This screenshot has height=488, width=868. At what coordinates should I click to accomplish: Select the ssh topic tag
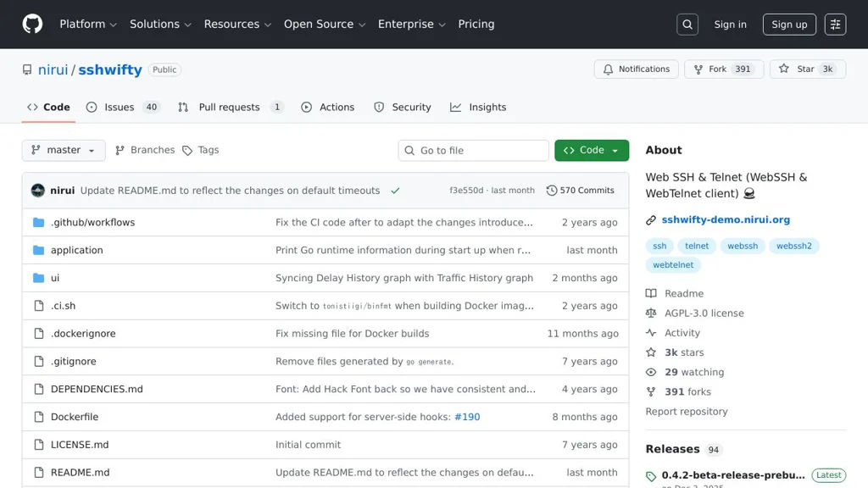pyautogui.click(x=659, y=246)
